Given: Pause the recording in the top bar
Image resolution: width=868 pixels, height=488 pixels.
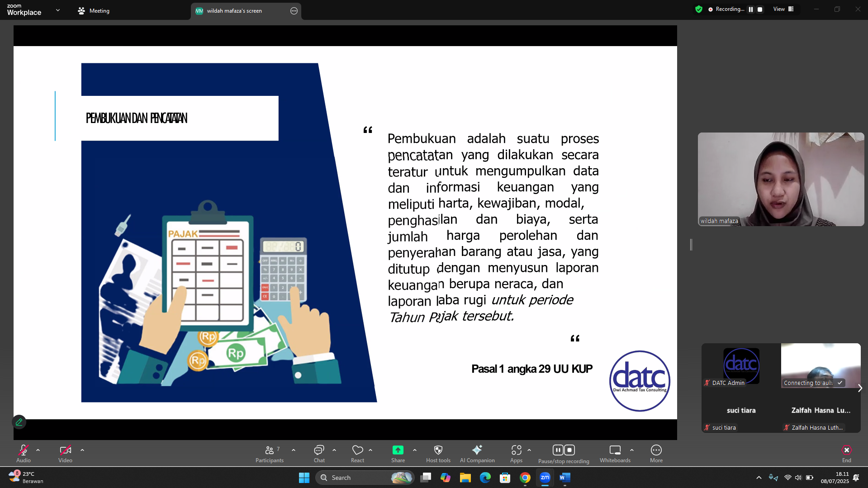Looking at the screenshot, I should [751, 9].
